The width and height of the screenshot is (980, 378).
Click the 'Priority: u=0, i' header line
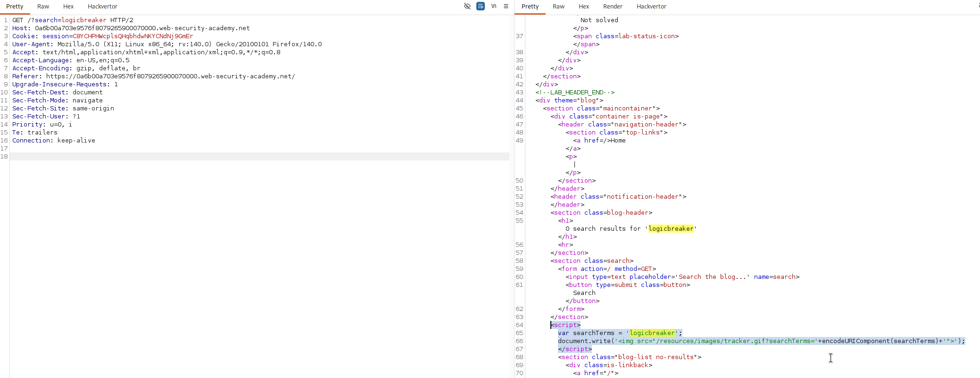[42, 125]
